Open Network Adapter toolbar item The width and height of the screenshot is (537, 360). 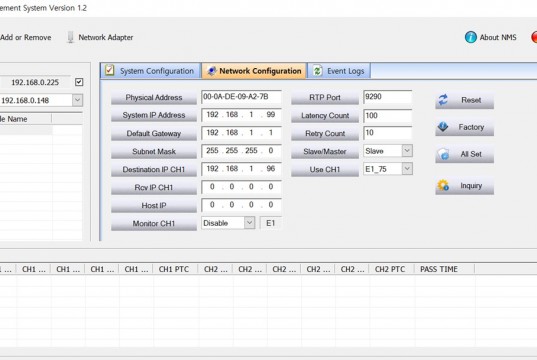click(100, 37)
